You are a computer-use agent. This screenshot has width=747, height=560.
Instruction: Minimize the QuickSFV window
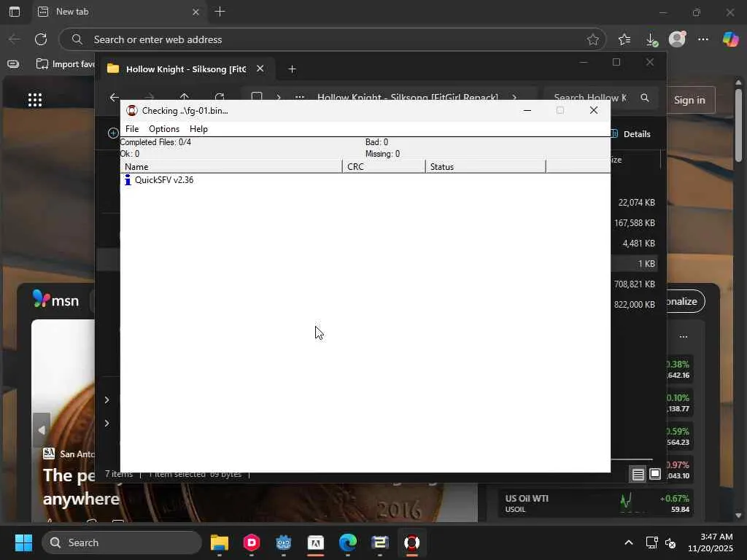tap(527, 111)
